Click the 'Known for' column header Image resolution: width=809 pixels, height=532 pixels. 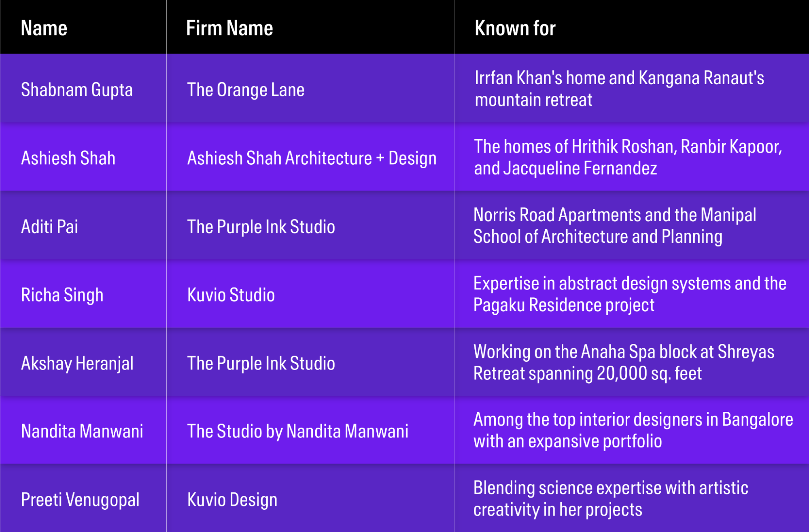coord(515,28)
